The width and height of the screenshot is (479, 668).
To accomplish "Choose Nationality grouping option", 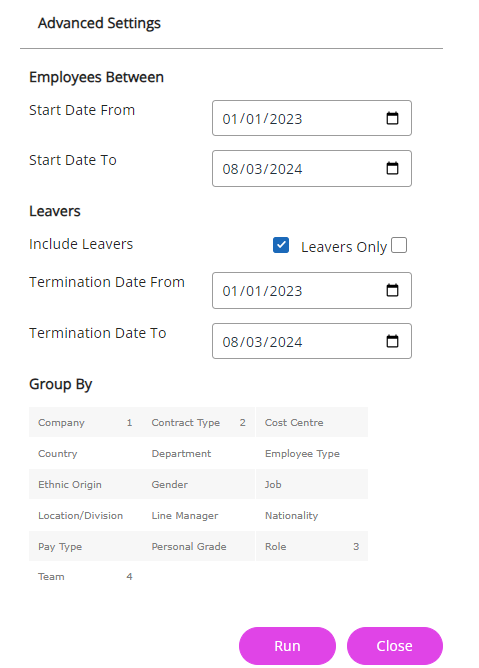I will 312,515.
